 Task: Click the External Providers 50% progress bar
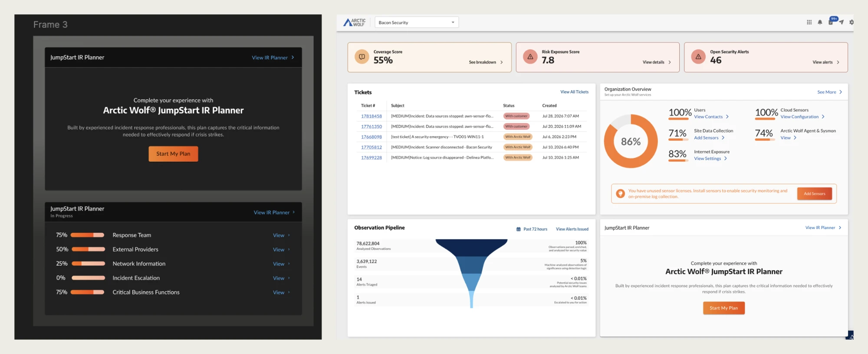pos(88,249)
